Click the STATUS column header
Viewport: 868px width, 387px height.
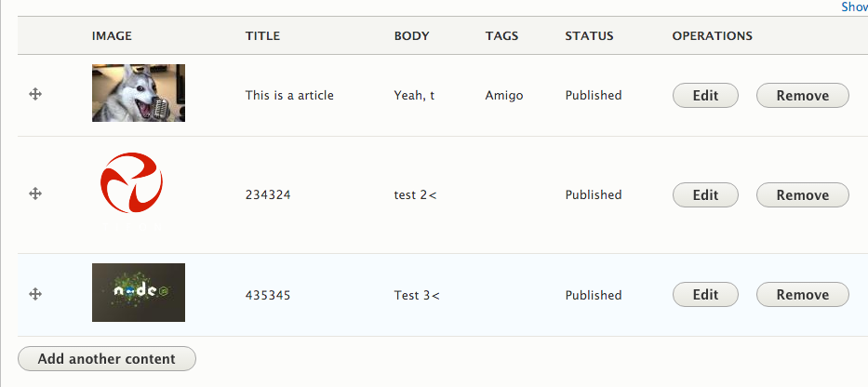(x=589, y=36)
